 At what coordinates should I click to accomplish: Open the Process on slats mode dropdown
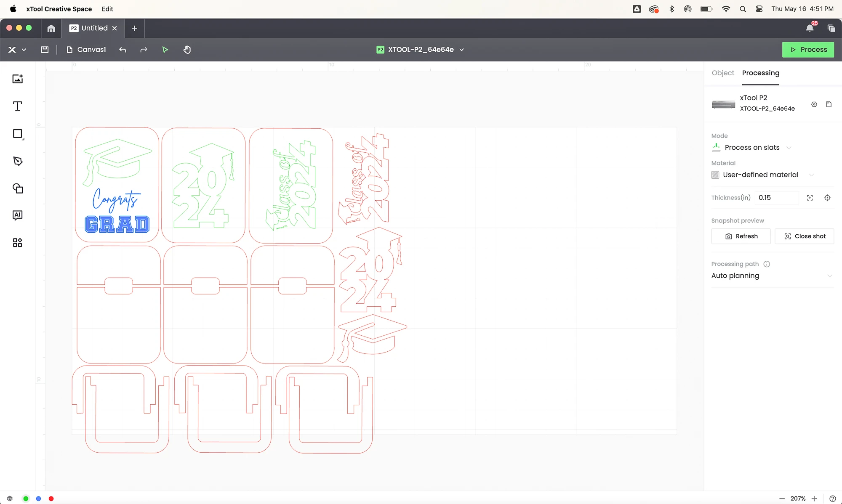(x=751, y=148)
